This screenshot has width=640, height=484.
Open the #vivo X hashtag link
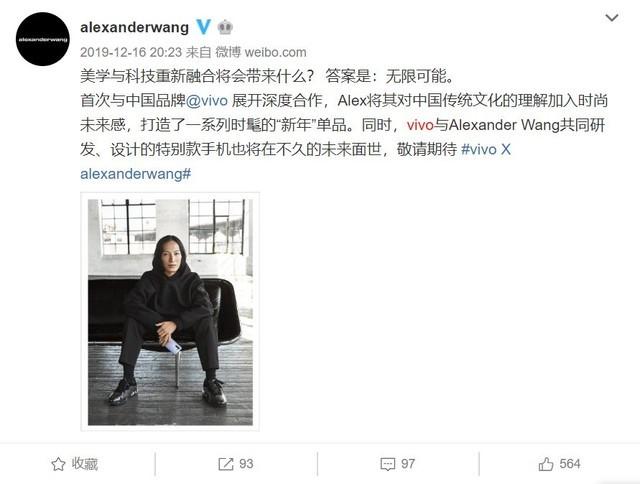pyautogui.click(x=486, y=149)
